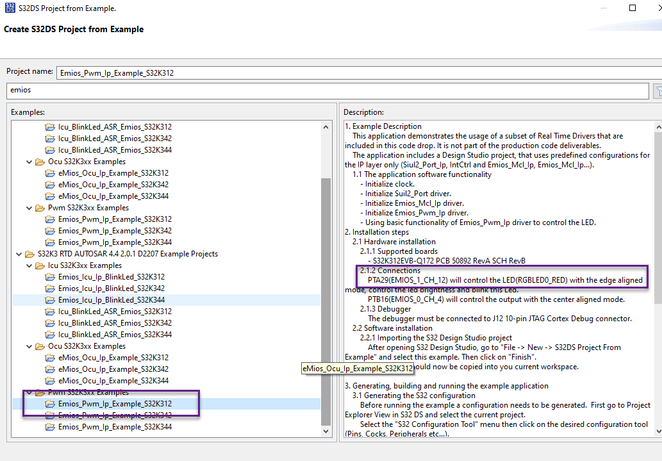This screenshot has width=662, height=461.
Task: Collapse the first Pwm S32K3xx Examples folder
Action: [x=29, y=208]
